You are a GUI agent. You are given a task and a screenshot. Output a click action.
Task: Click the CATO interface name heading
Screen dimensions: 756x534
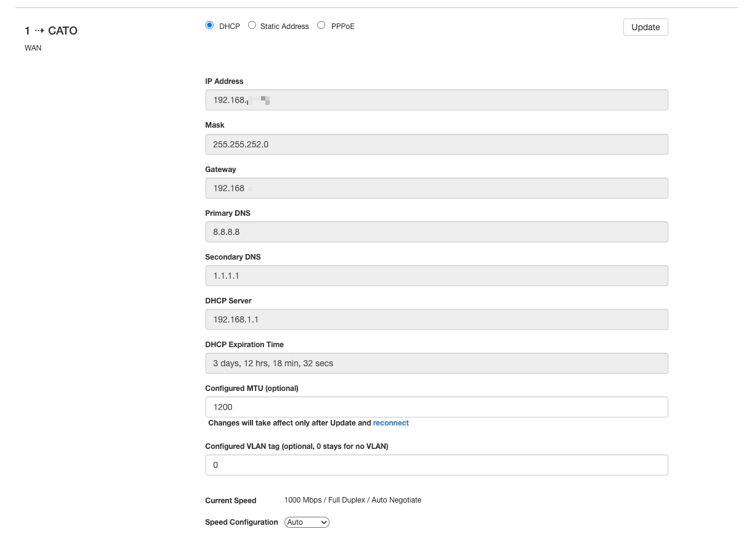pyautogui.click(x=62, y=31)
